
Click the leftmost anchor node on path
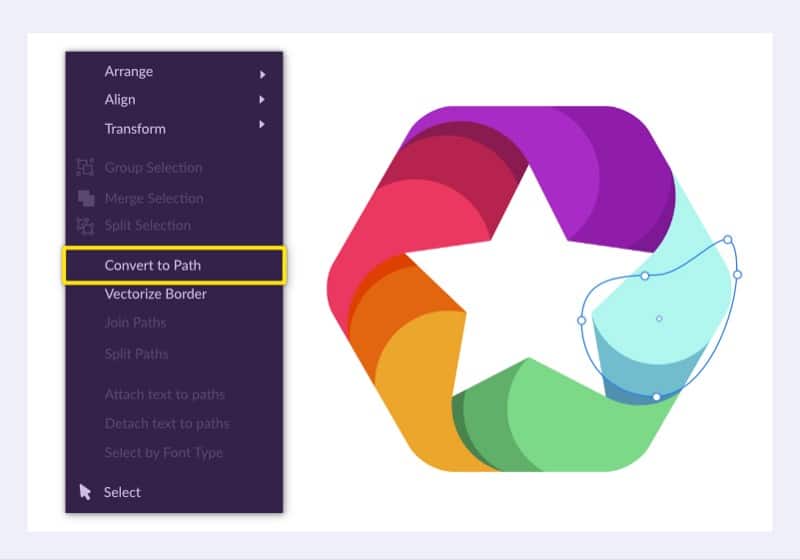pos(582,320)
